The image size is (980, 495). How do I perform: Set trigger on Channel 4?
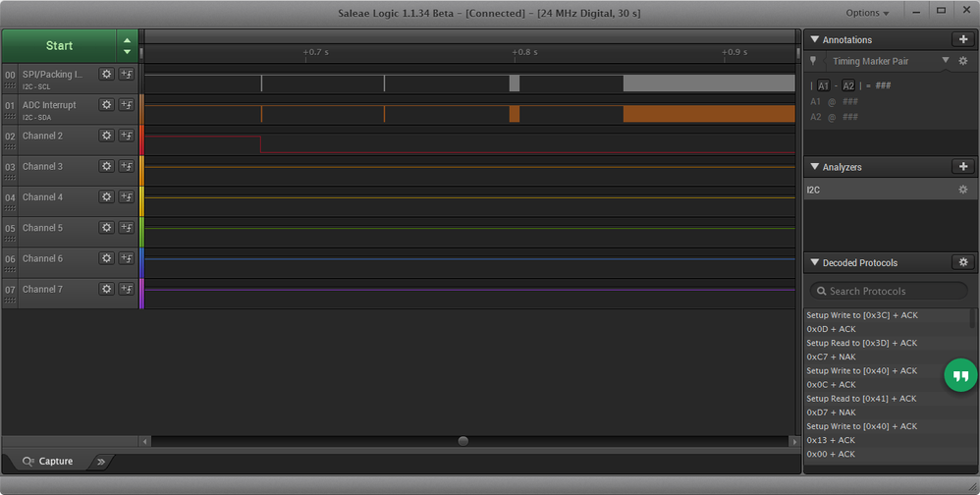[127, 196]
